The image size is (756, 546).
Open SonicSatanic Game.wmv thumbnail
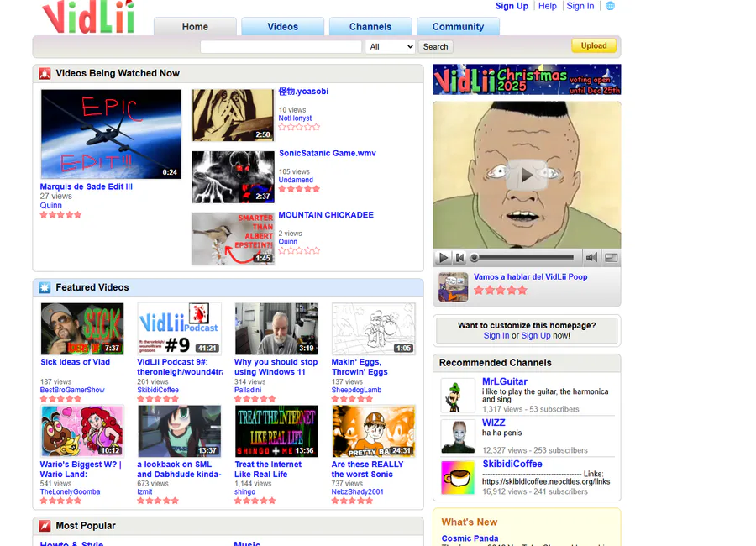click(x=233, y=177)
